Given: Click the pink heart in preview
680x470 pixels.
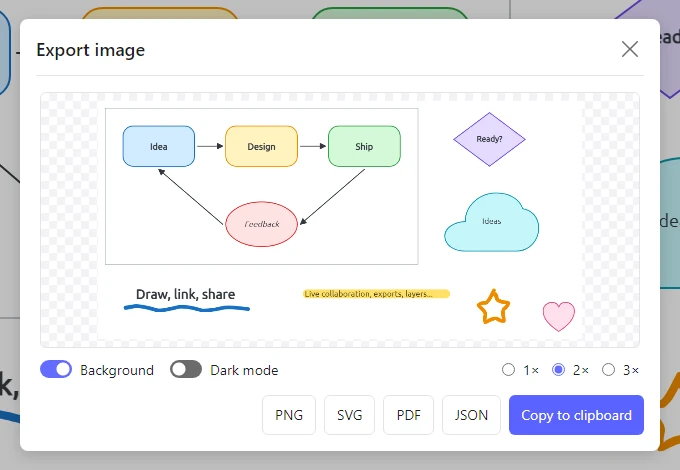Looking at the screenshot, I should tap(559, 316).
